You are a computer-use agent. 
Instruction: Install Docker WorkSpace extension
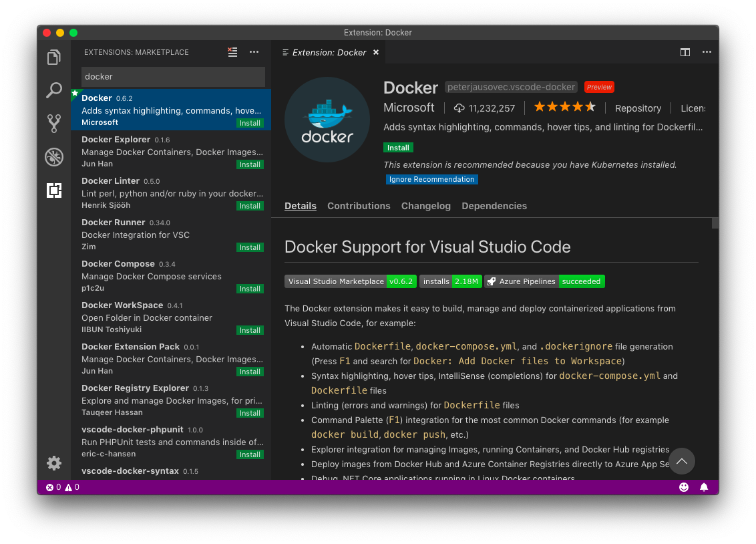pos(250,330)
